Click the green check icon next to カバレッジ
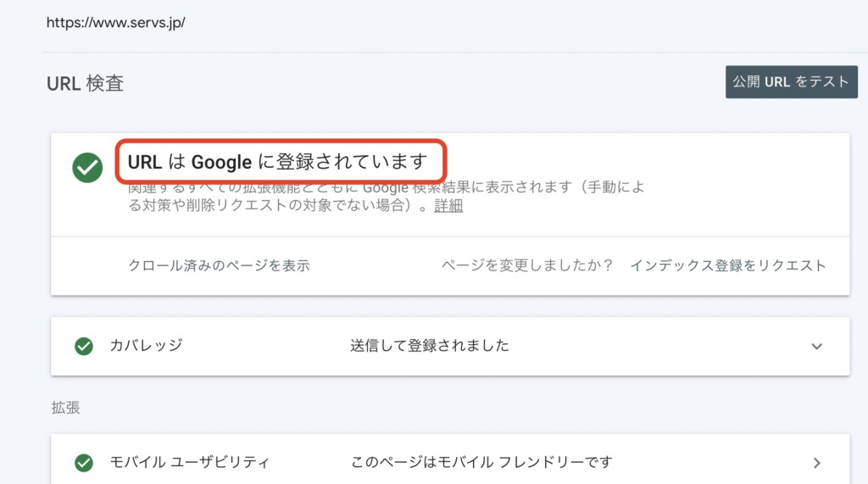Image resolution: width=868 pixels, height=484 pixels. (x=84, y=346)
